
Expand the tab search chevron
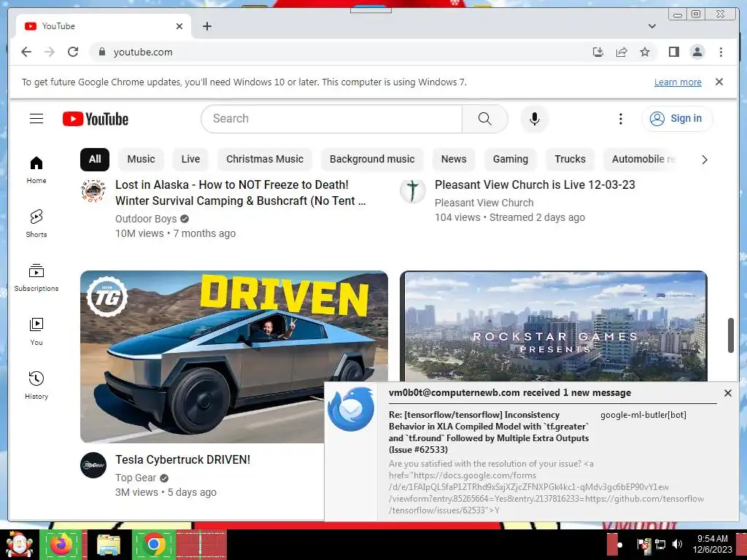tap(651, 26)
